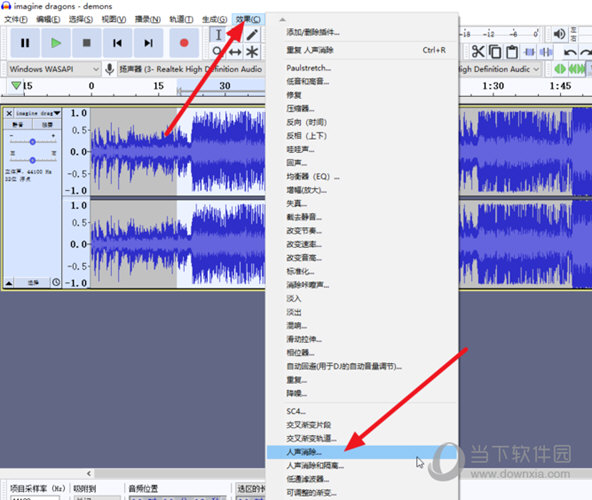The width and height of the screenshot is (592, 500).
Task: Open the 文件(F) File menu
Action: pyautogui.click(x=16, y=19)
